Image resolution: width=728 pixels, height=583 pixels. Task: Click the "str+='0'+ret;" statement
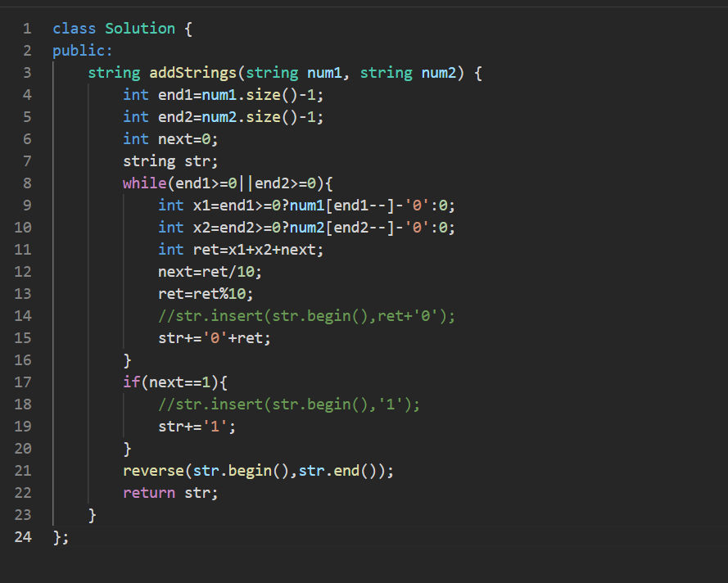coord(214,338)
